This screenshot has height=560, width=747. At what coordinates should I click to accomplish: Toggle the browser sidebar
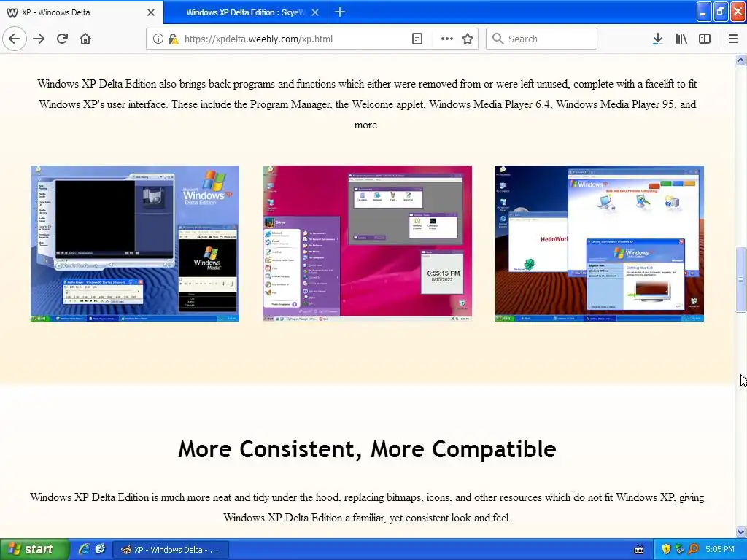pos(705,39)
